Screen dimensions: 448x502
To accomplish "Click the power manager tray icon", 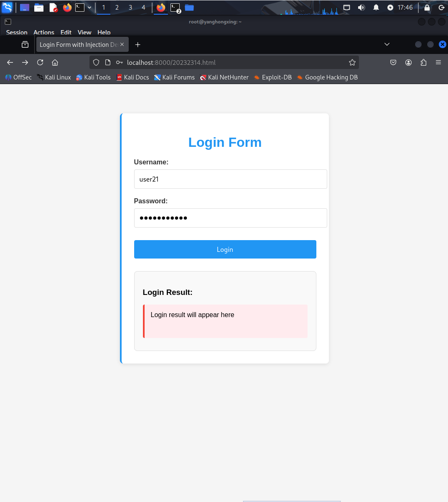I will coord(390,8).
